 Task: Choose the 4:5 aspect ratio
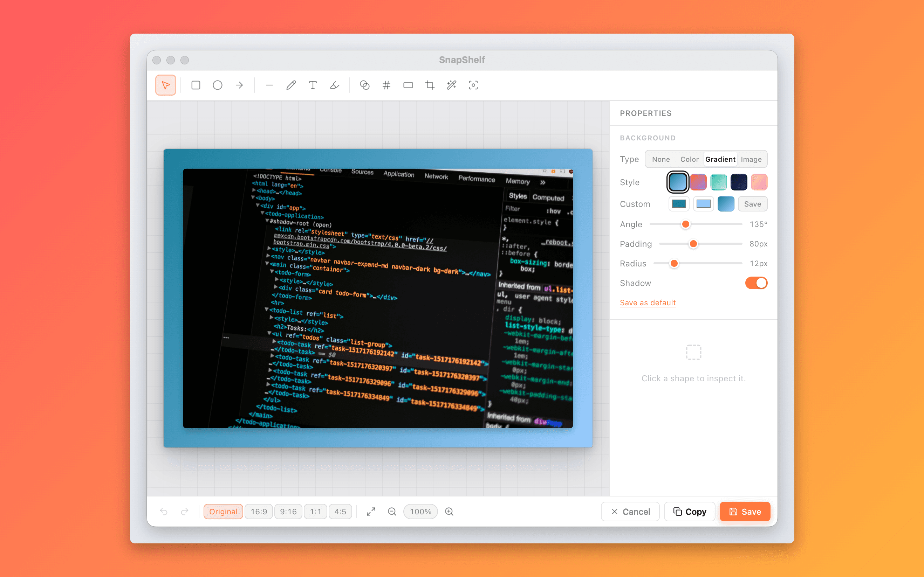click(340, 512)
